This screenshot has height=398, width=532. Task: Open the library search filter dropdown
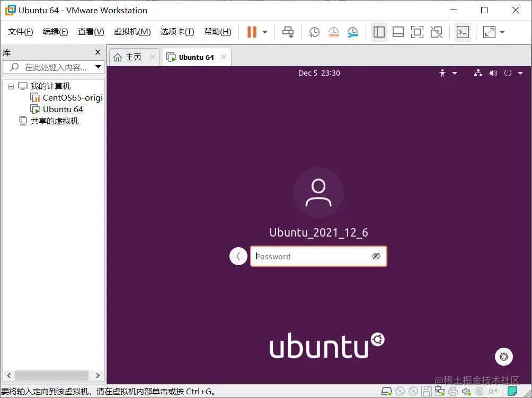[99, 67]
